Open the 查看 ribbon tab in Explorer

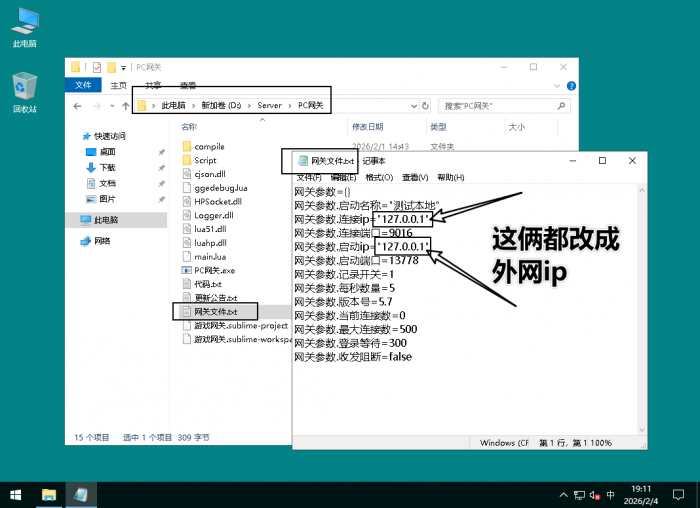click(x=188, y=85)
